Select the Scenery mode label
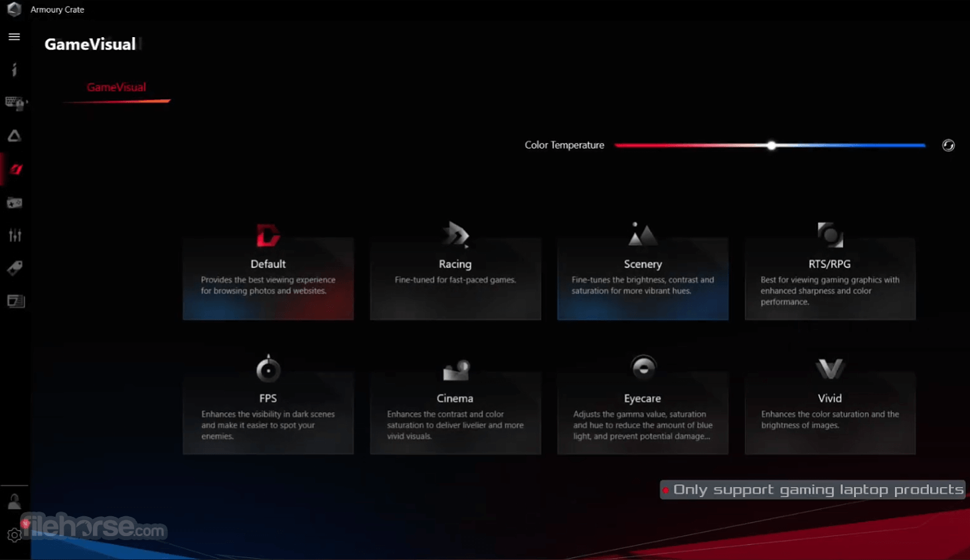The image size is (970, 560). [643, 264]
